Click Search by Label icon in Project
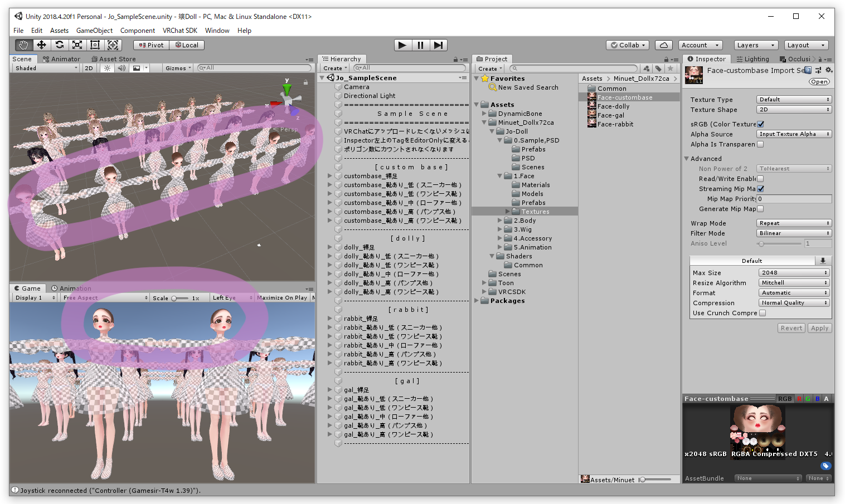This screenshot has width=845, height=504. [658, 68]
